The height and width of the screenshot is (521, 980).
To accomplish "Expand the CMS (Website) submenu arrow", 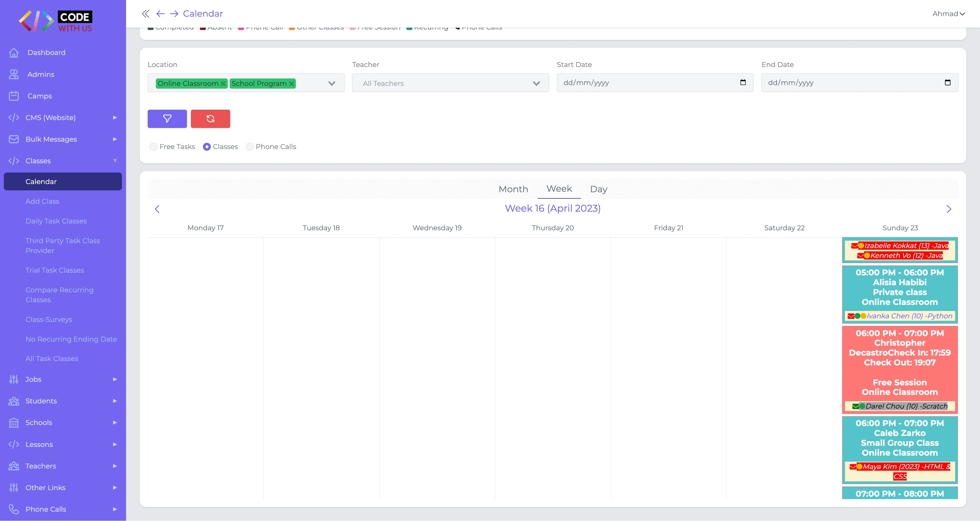I will click(115, 118).
